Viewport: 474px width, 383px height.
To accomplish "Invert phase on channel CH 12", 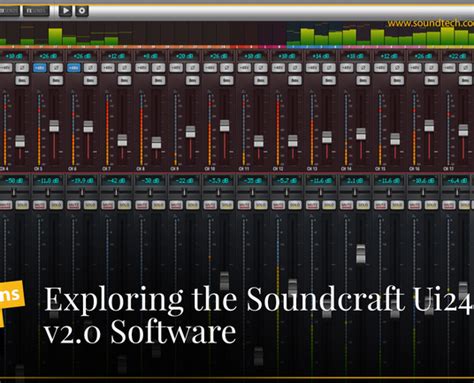I will point(295,68).
